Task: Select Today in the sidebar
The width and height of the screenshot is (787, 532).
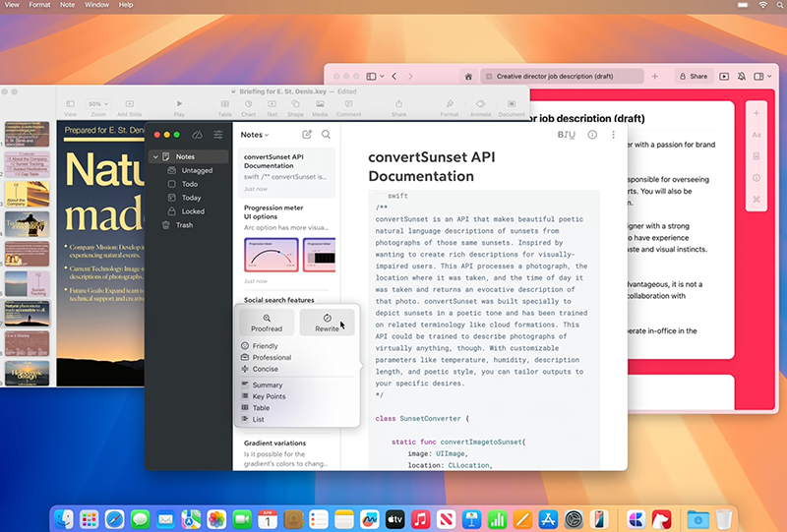Action: coord(191,198)
